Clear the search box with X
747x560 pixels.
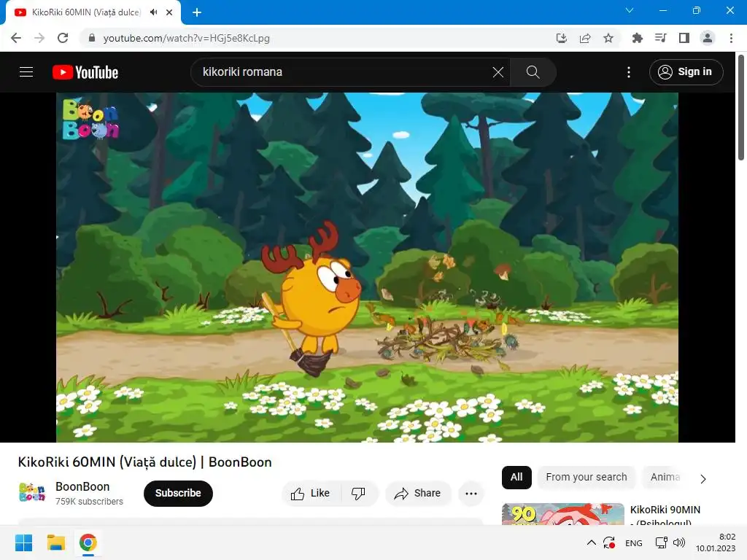click(498, 72)
